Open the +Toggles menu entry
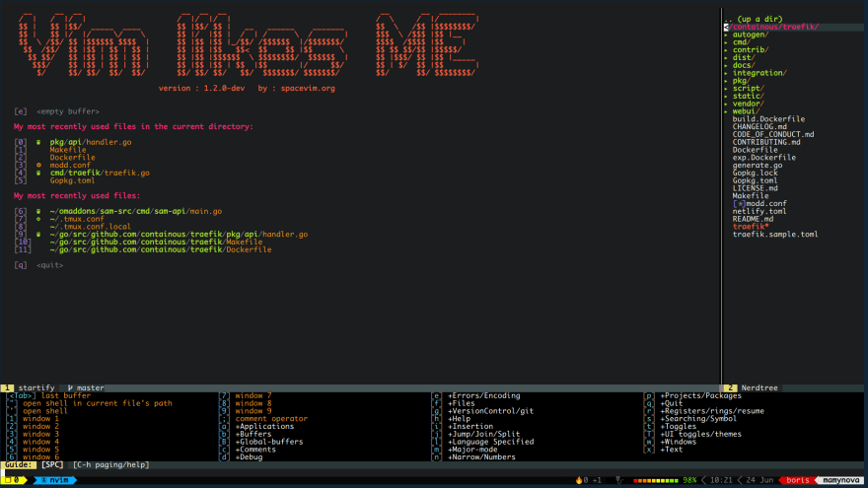 679,427
